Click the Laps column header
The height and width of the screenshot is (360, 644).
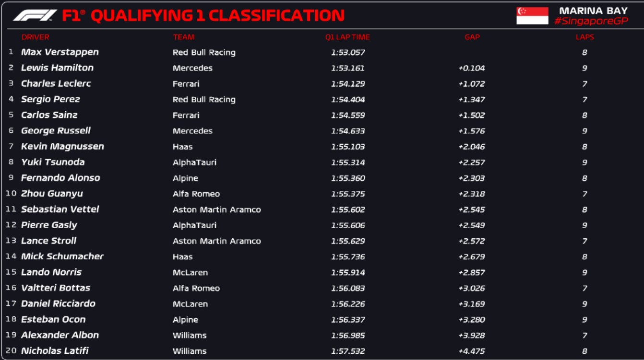tap(584, 37)
